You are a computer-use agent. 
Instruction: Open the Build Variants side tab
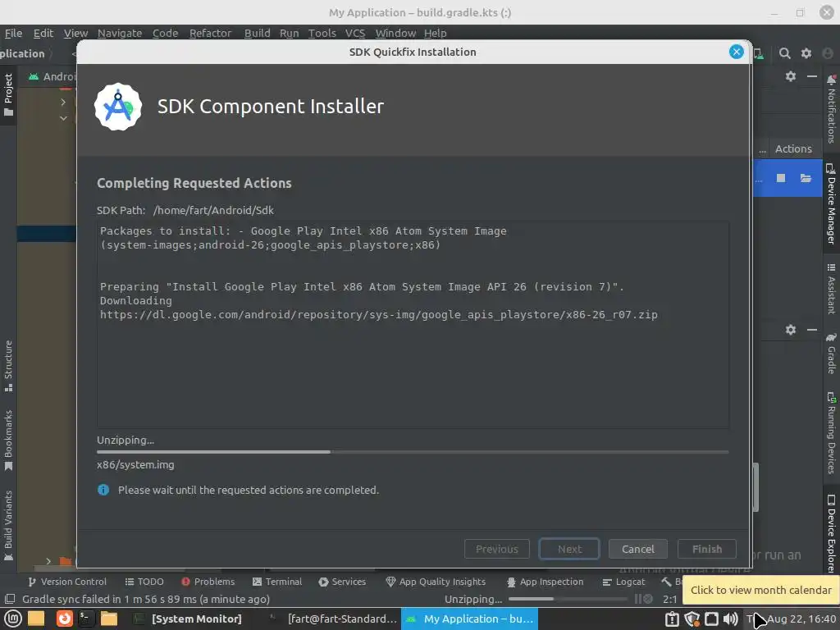click(x=8, y=525)
